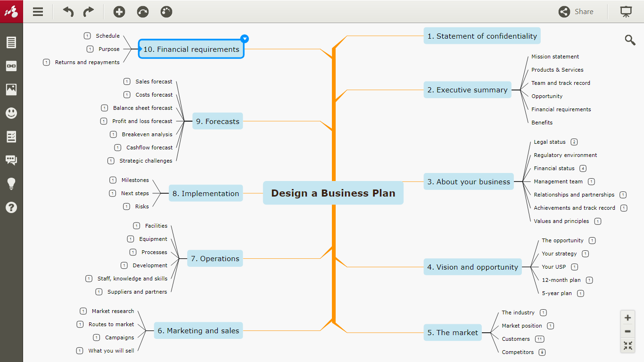The height and width of the screenshot is (362, 644).
Task: Open the dropdown on Financial requirements node
Action: click(244, 39)
